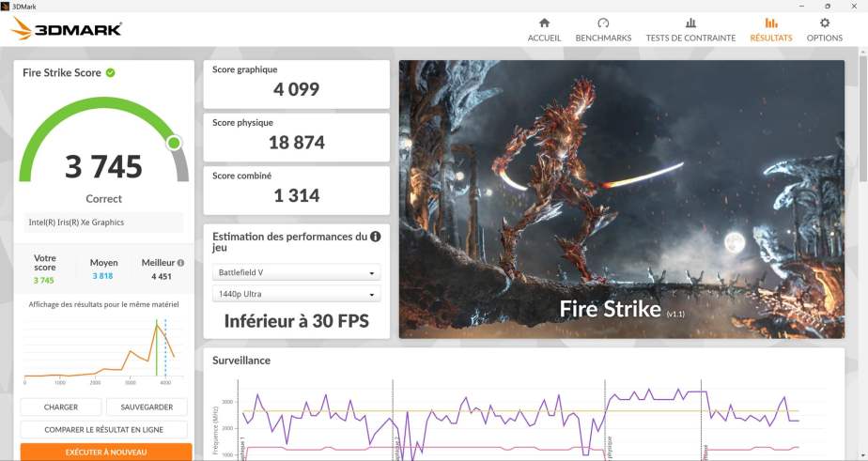Select the Résultats bar chart icon
Viewport: 868px width, 461px height.
coord(770,23)
